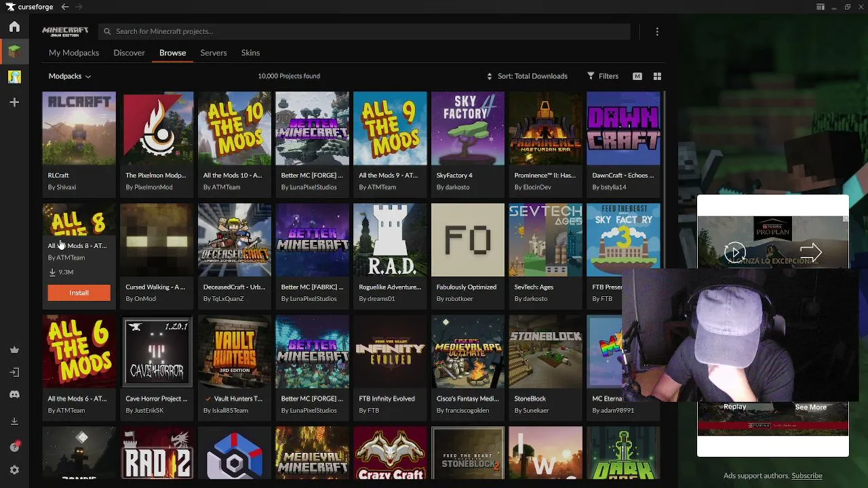Open the Vault Hunters thumbnail
The height and width of the screenshot is (488, 868).
click(x=235, y=352)
